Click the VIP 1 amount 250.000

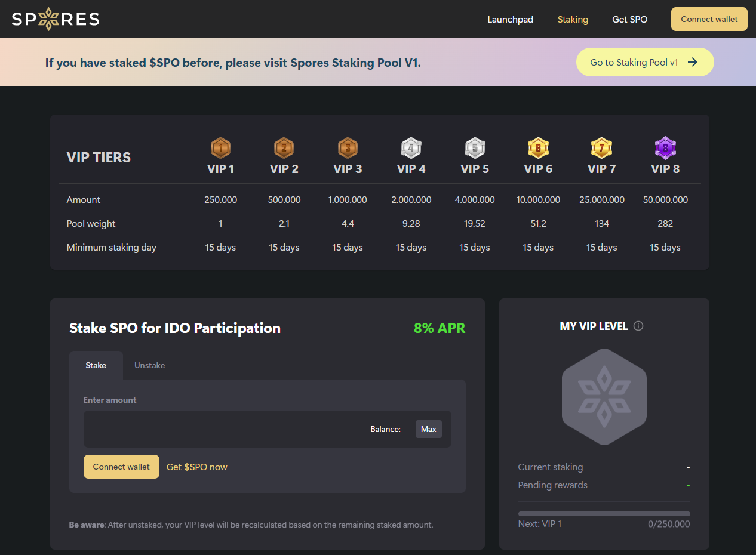[x=220, y=200]
